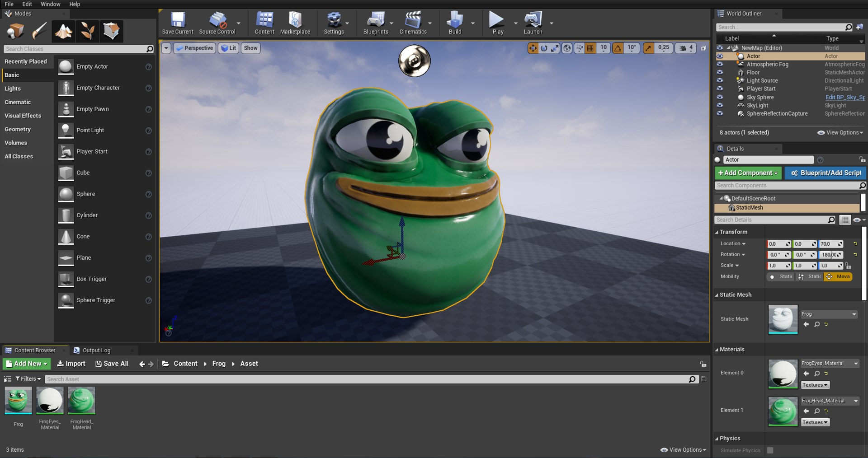Set Mobility to Movable
868x458 pixels.
[838, 276]
